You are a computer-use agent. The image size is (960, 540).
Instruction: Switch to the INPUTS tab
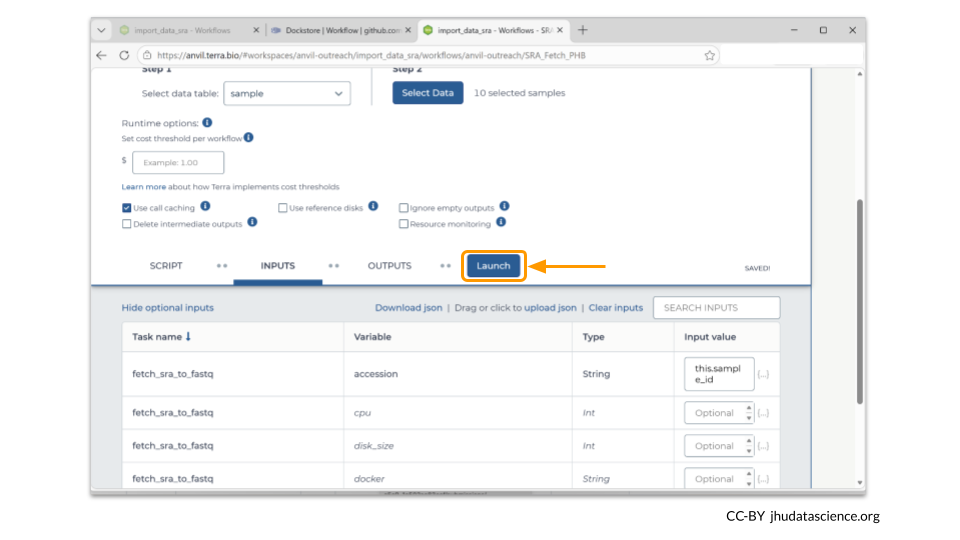pos(278,266)
